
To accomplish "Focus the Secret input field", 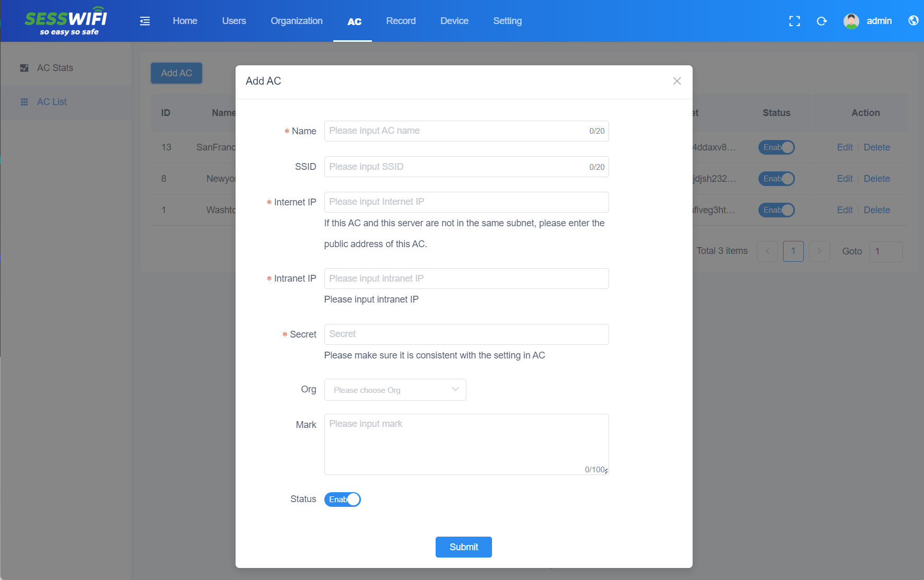I will coord(466,334).
